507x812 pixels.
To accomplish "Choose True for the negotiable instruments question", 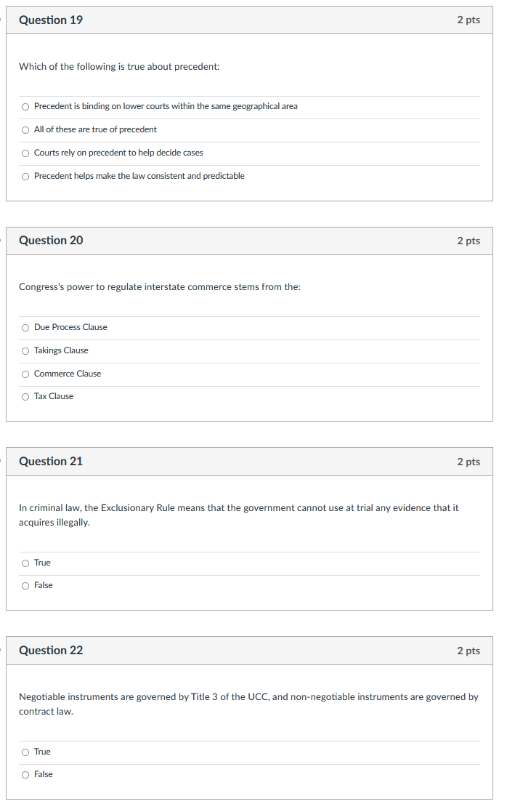I will point(25,752).
